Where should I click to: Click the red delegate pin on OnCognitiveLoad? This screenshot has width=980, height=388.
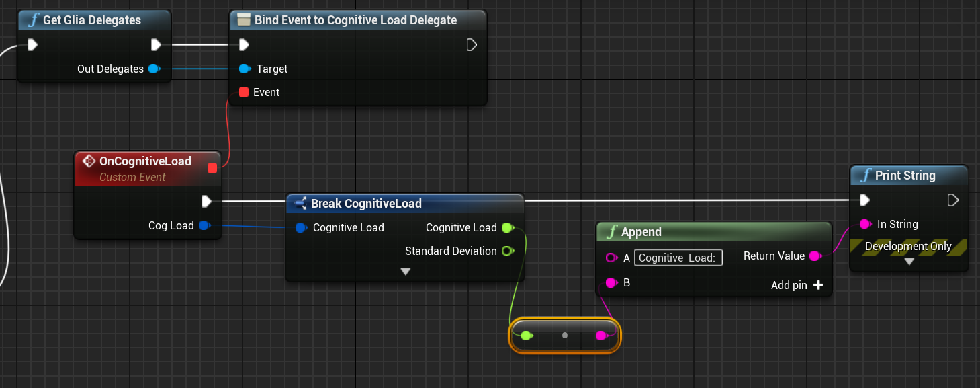tap(212, 168)
